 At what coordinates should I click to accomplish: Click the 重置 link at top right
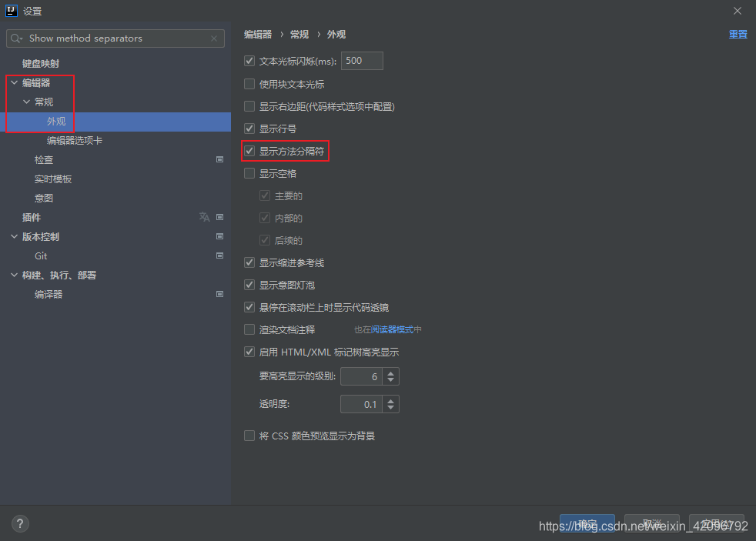[x=738, y=34]
